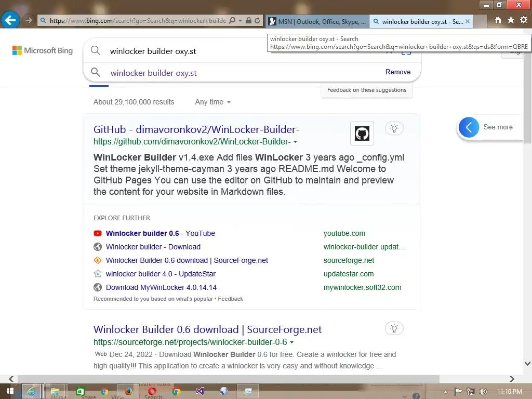Click Feedback on these suggestions

[367, 90]
